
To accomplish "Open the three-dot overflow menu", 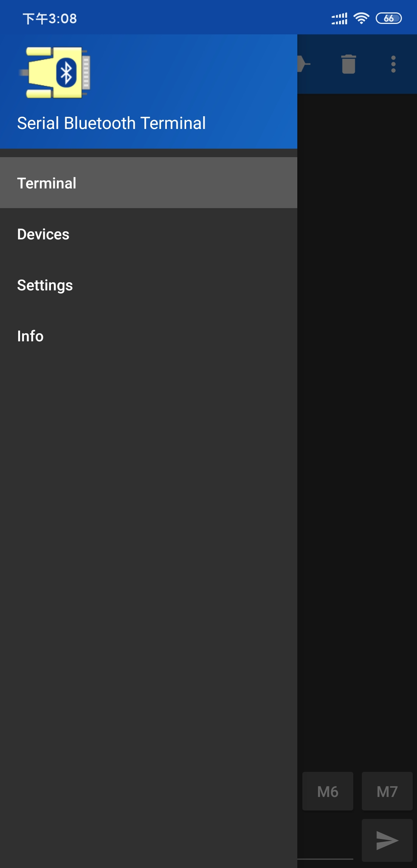I will pyautogui.click(x=393, y=64).
